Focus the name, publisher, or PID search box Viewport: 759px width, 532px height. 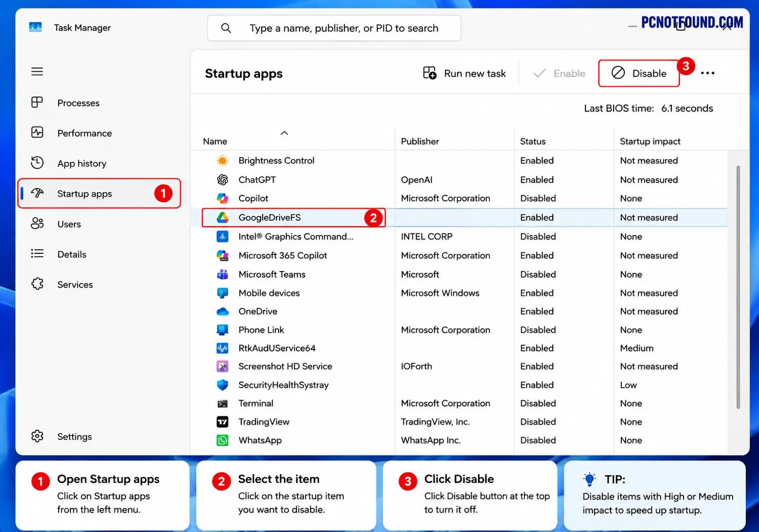(334, 28)
